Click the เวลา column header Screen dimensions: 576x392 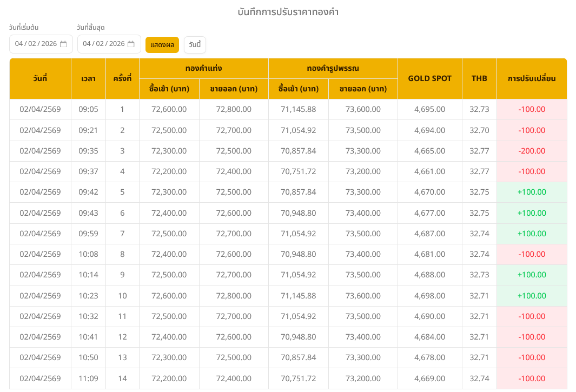(x=88, y=78)
